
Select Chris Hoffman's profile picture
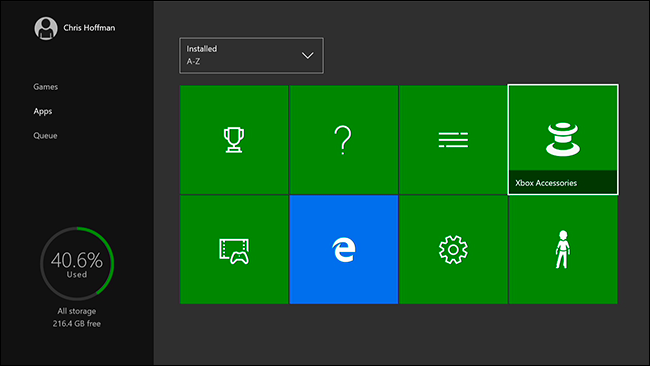point(46,28)
